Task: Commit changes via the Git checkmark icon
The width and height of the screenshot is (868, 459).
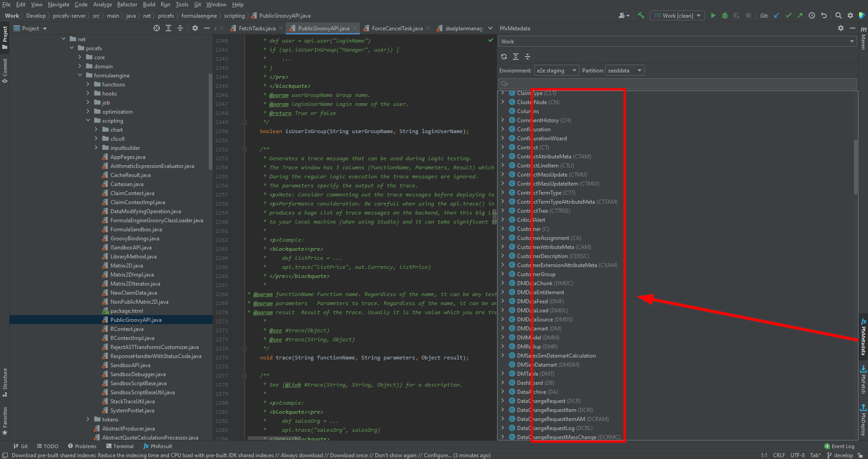Action: (x=788, y=15)
